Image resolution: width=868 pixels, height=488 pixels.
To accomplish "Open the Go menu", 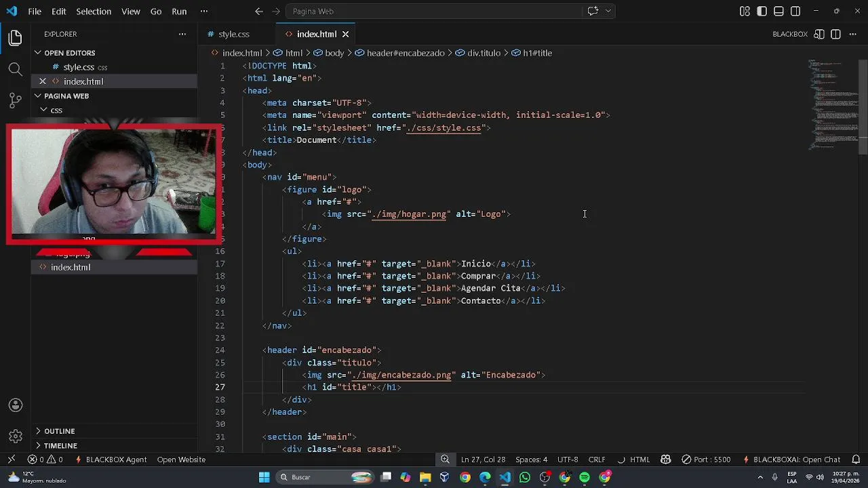I will pos(156,12).
